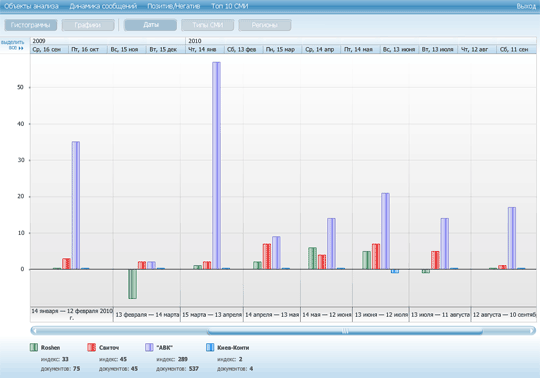The height and width of the screenshot is (378, 540).
Task: Select the Даты grouping button
Action: click(x=150, y=25)
